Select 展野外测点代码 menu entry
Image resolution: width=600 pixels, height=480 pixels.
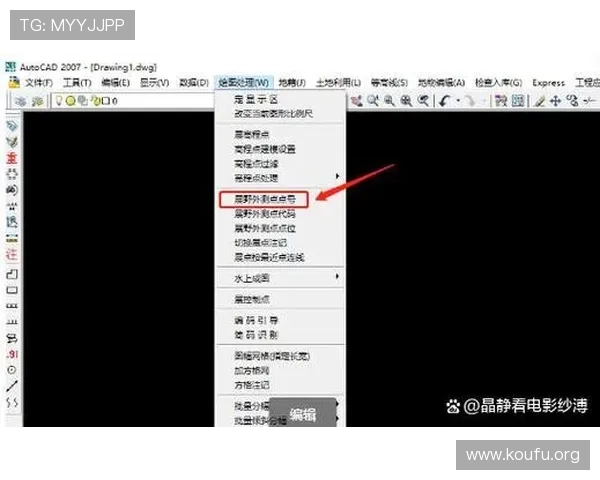click(281, 214)
